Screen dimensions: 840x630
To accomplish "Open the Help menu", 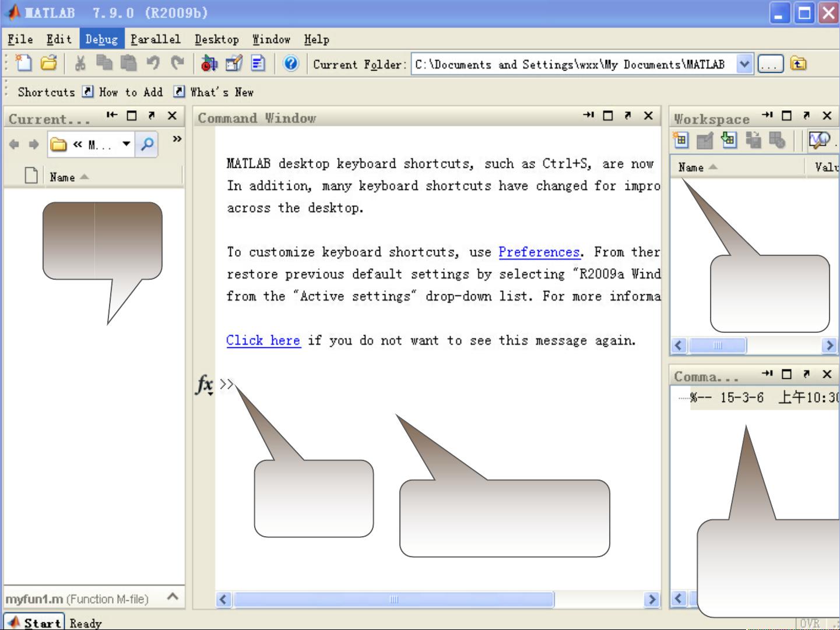I will tap(317, 39).
